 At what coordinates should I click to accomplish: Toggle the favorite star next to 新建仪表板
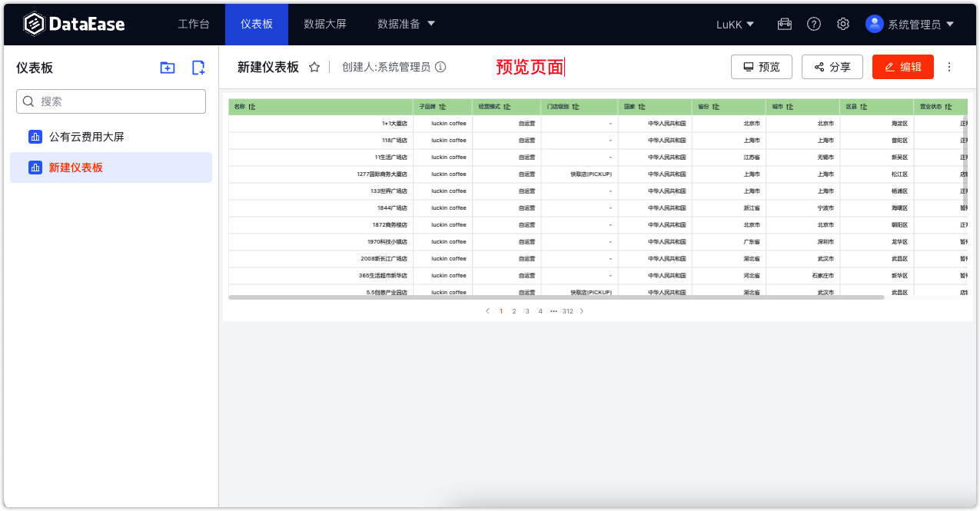pyautogui.click(x=314, y=67)
